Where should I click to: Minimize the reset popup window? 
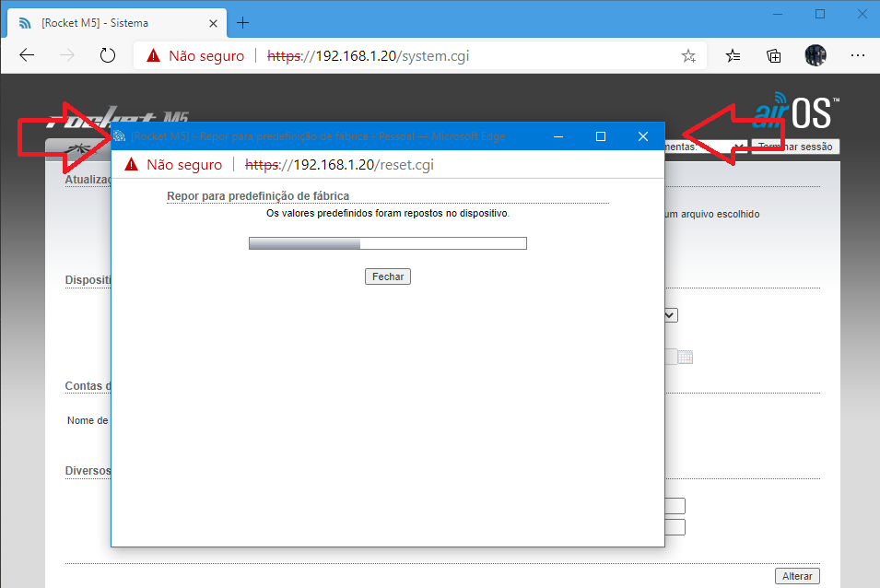point(558,136)
